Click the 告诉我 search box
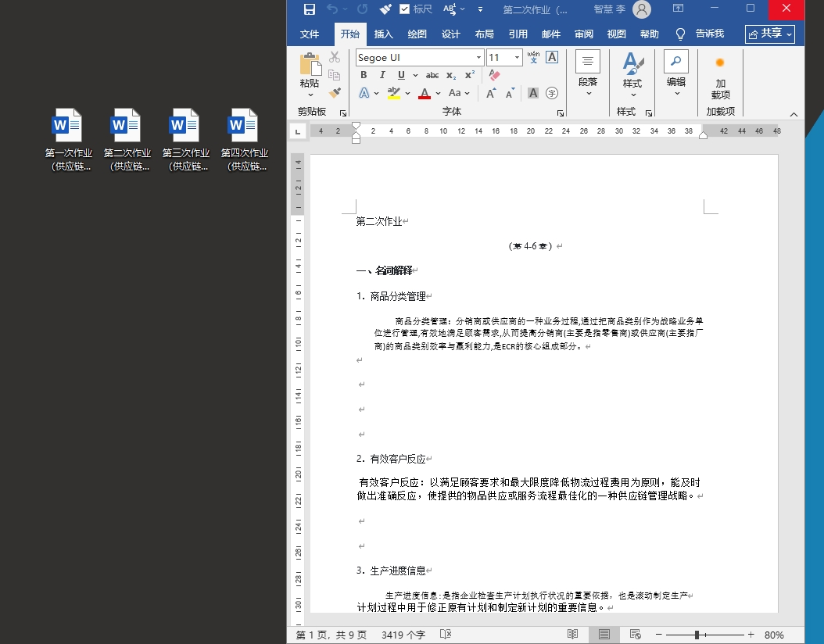The image size is (824, 644). coord(700,34)
